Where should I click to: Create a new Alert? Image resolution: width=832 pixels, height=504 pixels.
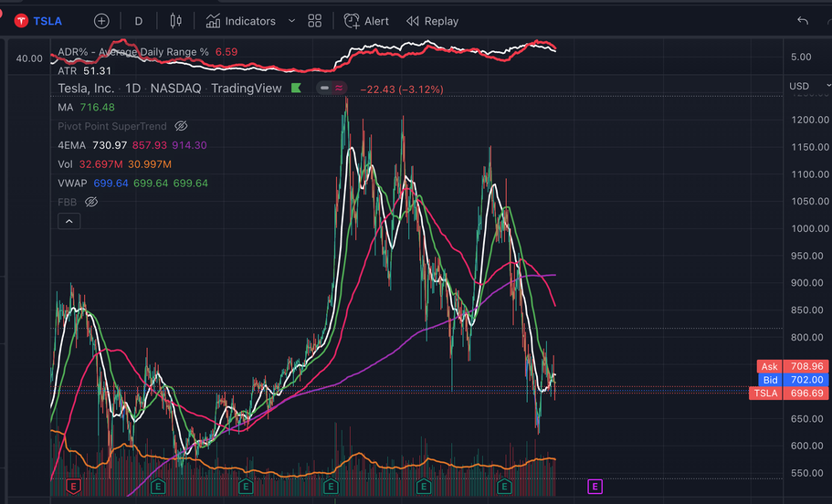click(366, 21)
